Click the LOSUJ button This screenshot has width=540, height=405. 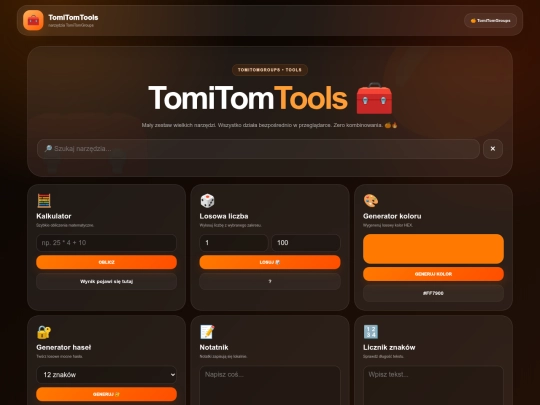[270, 262]
